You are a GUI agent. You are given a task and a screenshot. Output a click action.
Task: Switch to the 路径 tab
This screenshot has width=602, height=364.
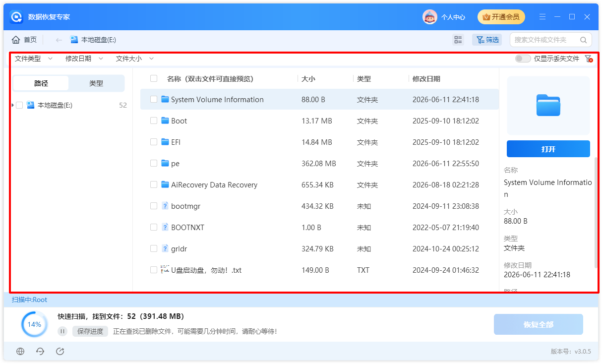click(41, 83)
